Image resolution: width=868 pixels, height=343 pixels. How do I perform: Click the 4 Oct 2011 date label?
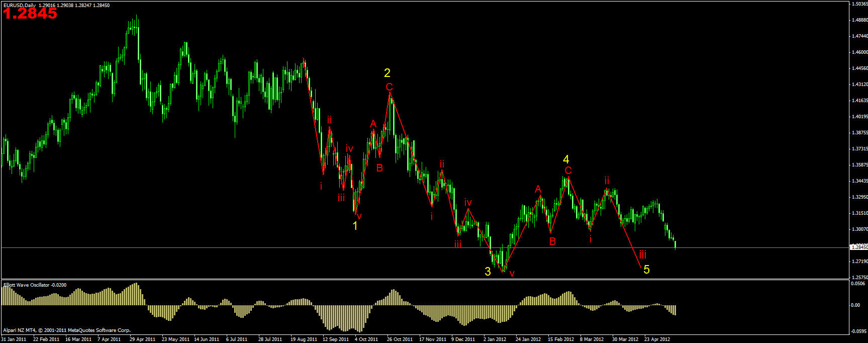point(366,339)
